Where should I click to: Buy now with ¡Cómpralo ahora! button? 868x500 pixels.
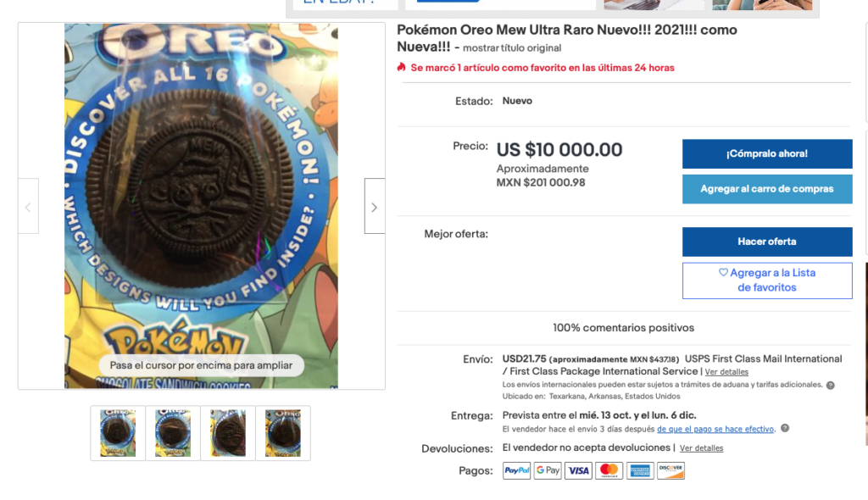click(766, 154)
